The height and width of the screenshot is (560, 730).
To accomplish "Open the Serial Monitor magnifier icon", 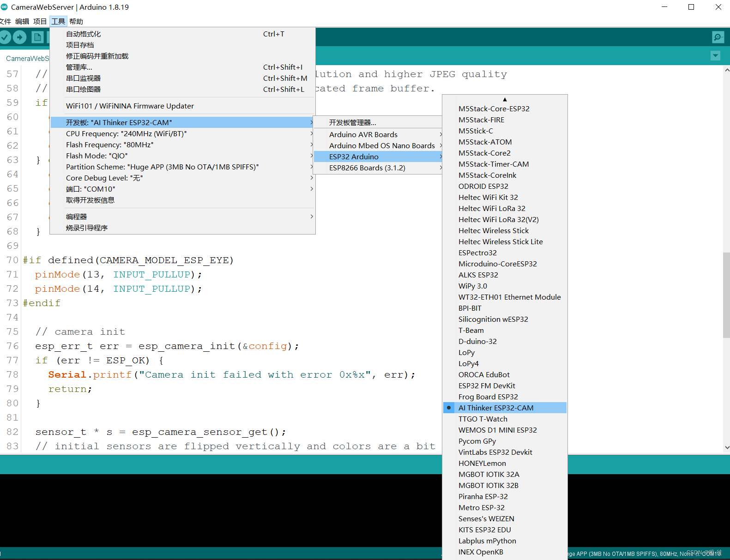I will click(718, 37).
